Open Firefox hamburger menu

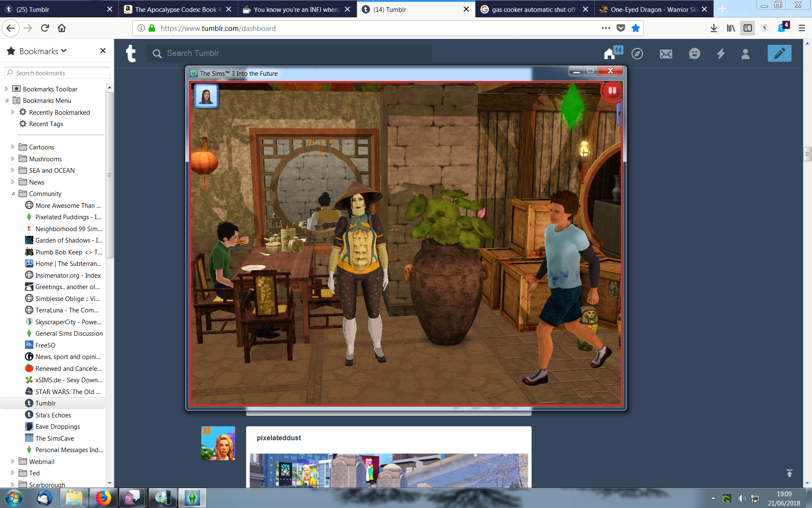tap(801, 28)
